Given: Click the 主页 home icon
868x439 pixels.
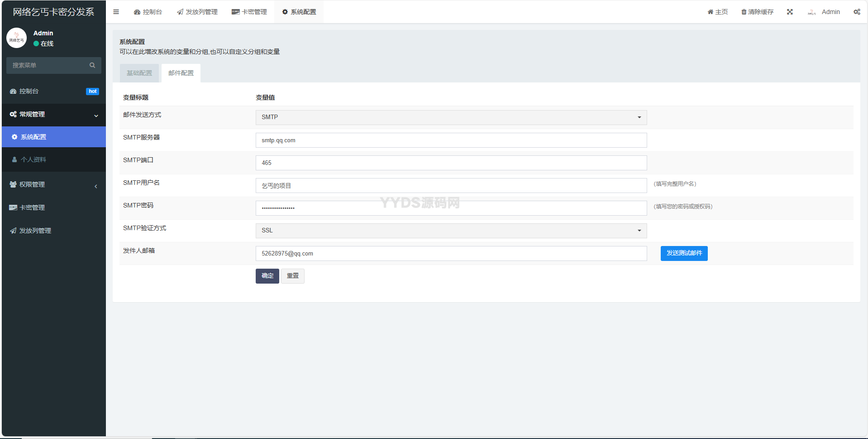Looking at the screenshot, I should (x=710, y=12).
